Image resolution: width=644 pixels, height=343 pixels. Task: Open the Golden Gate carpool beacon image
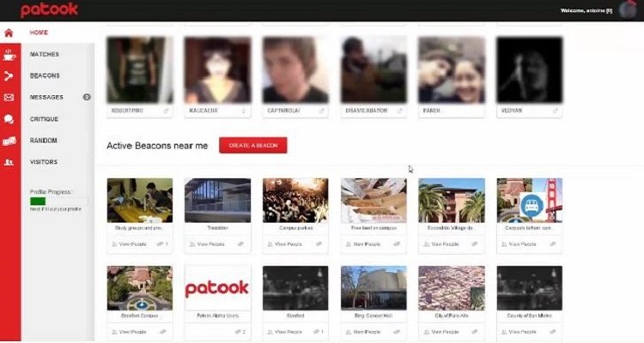click(x=530, y=200)
